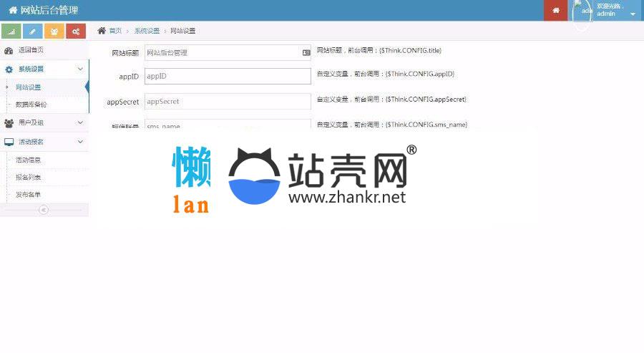Image resolution: width=644 pixels, height=353 pixels.
Task: Click the card icon in 网站标题 field
Action: coord(306,53)
